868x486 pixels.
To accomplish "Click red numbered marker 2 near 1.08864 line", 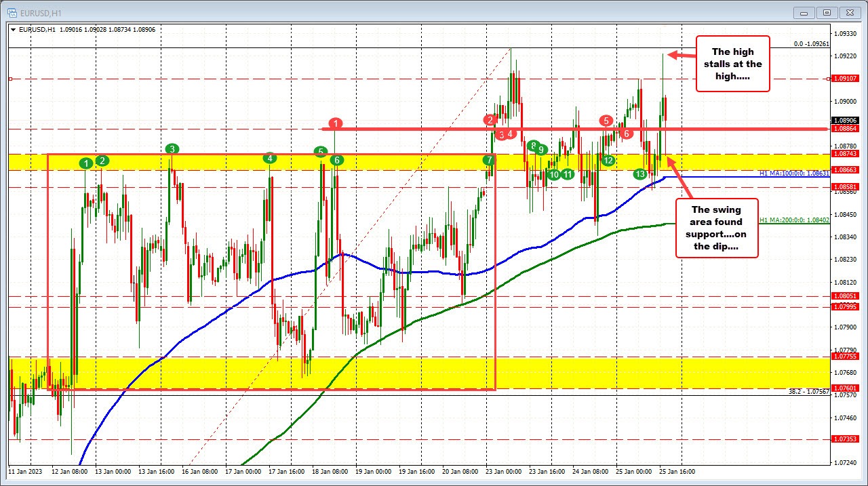I will (490, 120).
